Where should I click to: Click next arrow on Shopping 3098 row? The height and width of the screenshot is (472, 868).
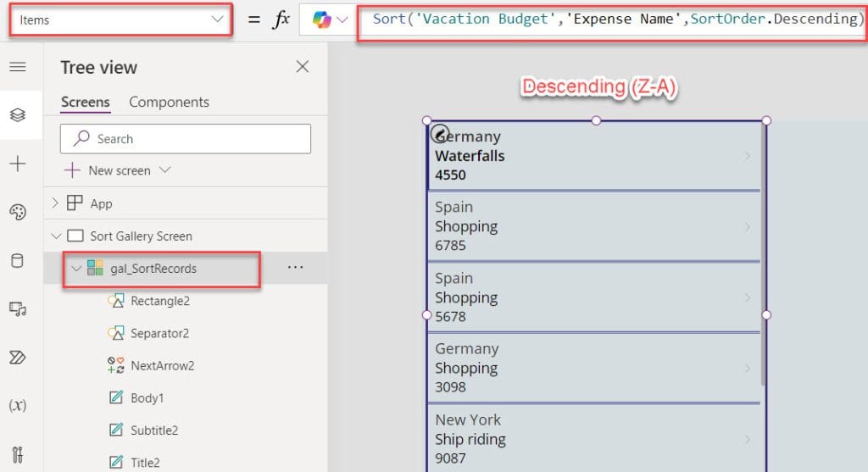point(748,369)
